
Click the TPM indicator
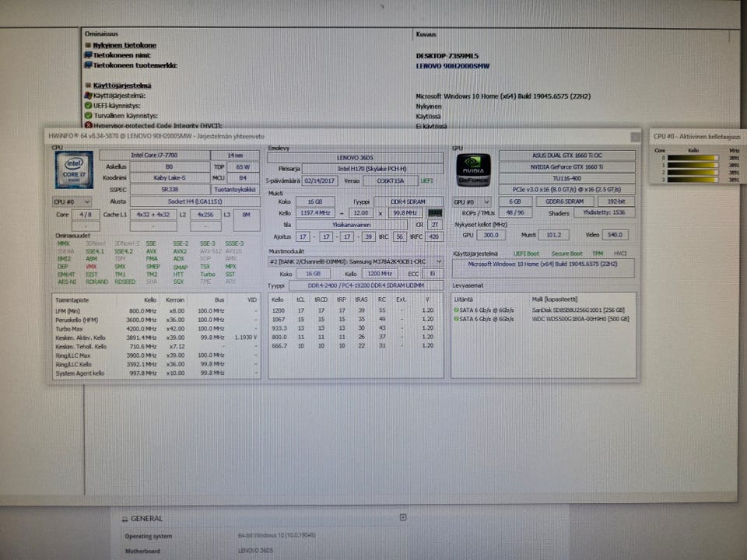coord(598,254)
